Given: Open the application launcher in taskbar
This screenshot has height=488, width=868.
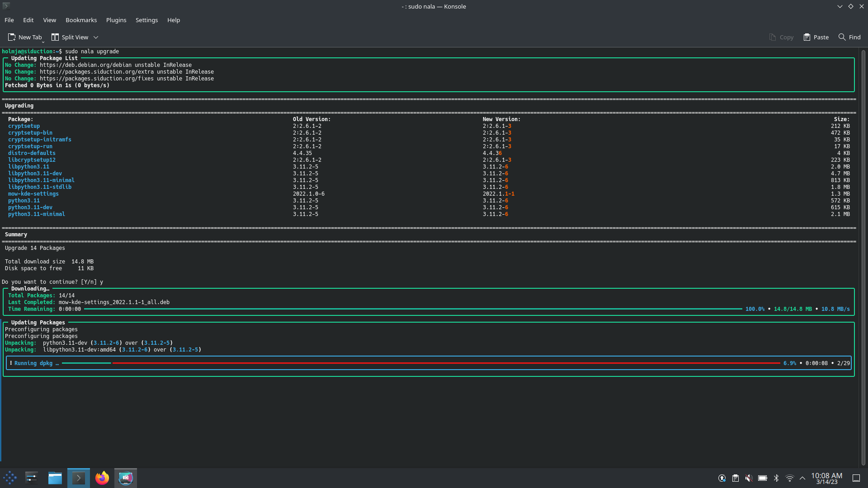Looking at the screenshot, I should (x=10, y=478).
